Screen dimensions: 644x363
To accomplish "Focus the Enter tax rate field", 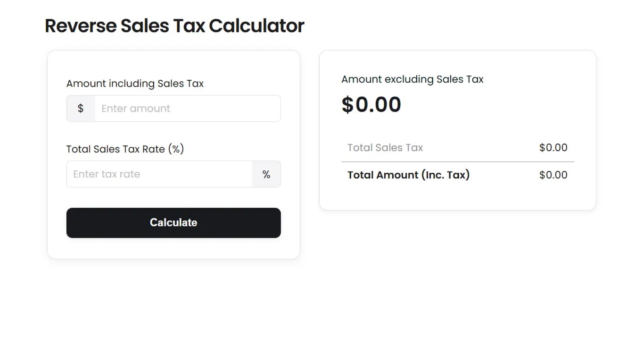I will pyautogui.click(x=159, y=174).
